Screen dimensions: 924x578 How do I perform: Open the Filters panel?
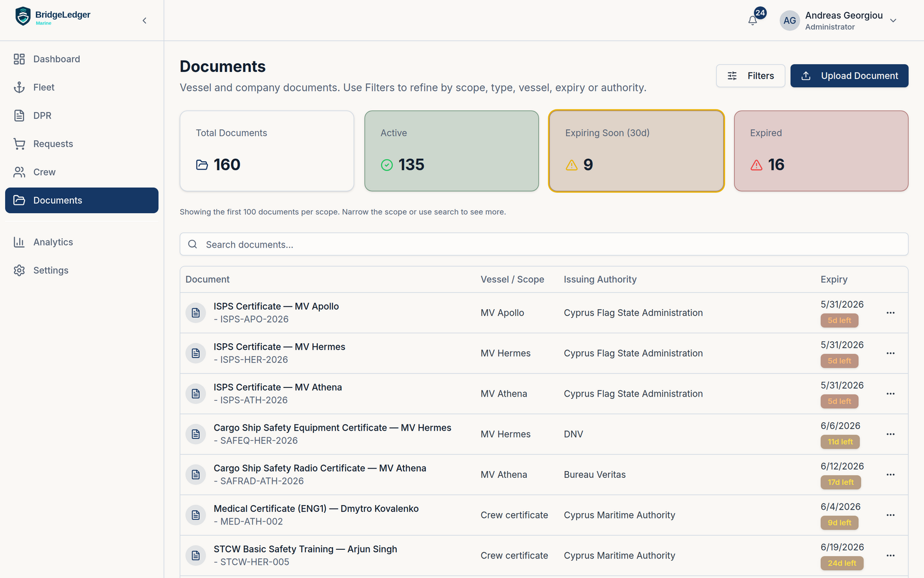(x=750, y=76)
